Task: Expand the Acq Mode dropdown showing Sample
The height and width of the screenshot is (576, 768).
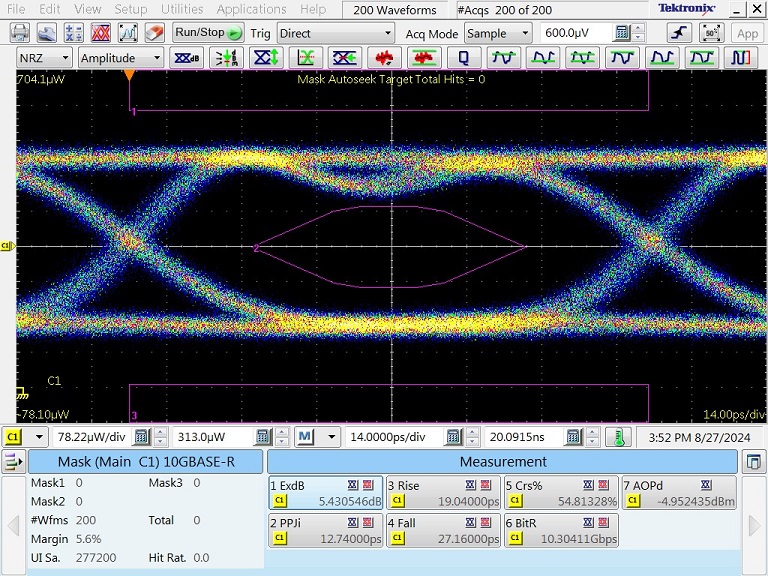Action: [x=498, y=33]
